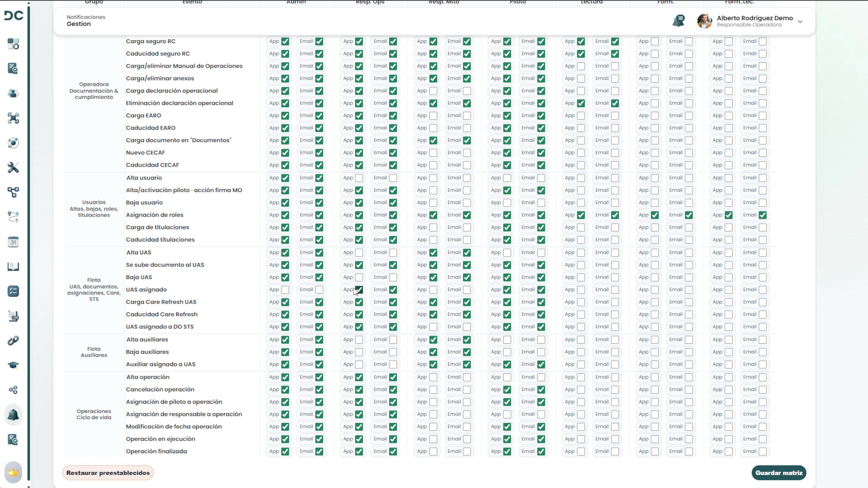868x488 pixels.
Task: Open the certified document icon below the dashboard icon
Action: coord(13,69)
